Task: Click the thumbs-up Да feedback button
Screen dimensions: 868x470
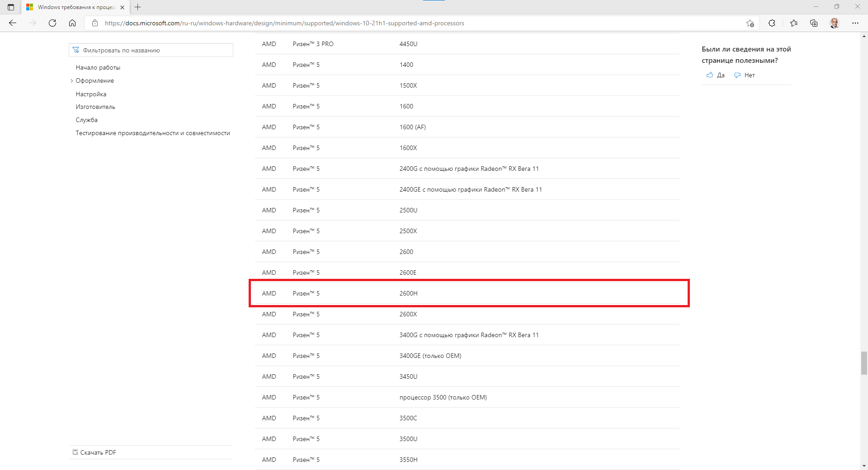Action: [x=716, y=75]
